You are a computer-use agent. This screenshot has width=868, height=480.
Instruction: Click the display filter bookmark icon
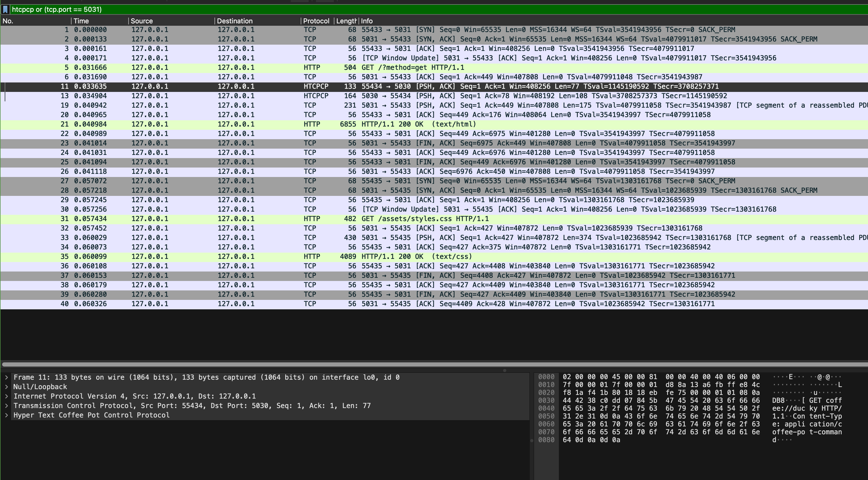point(5,9)
